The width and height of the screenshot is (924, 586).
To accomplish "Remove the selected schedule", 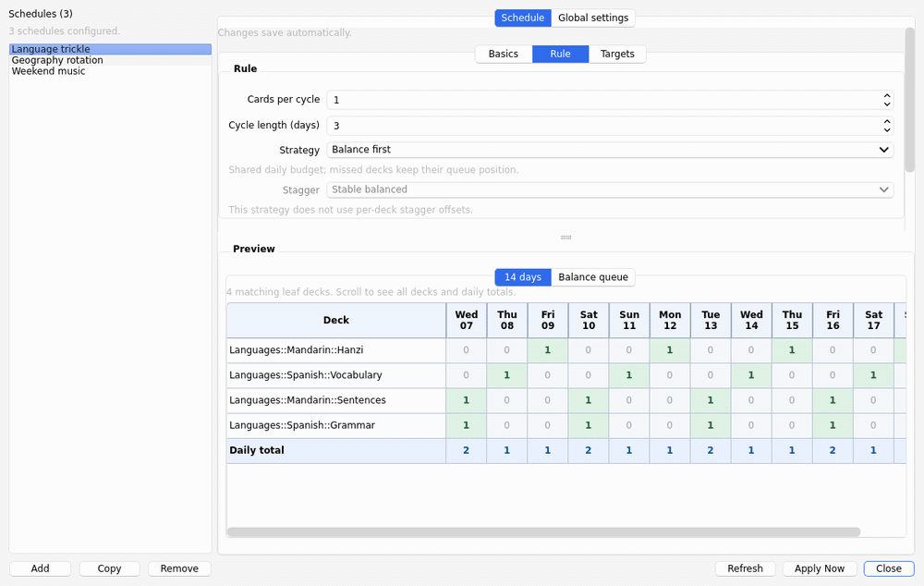I will tap(179, 568).
